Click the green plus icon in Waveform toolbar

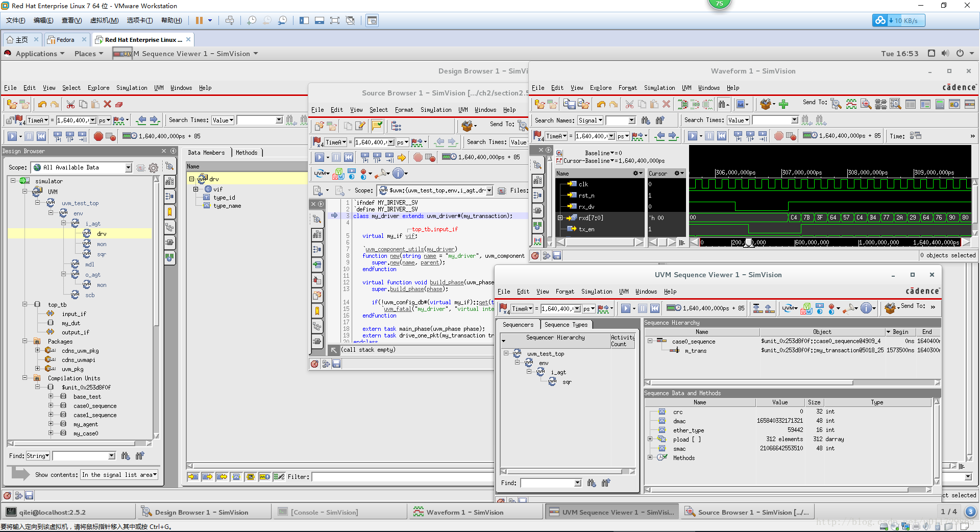click(783, 104)
